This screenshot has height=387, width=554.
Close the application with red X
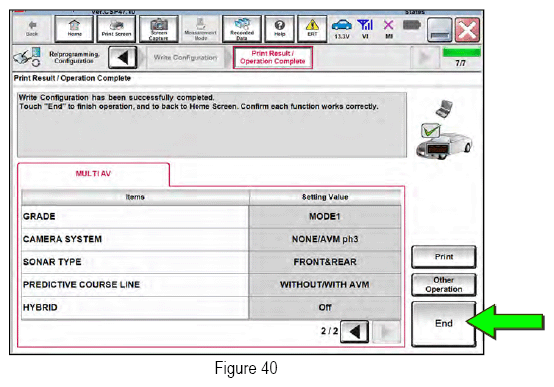pyautogui.click(x=467, y=30)
